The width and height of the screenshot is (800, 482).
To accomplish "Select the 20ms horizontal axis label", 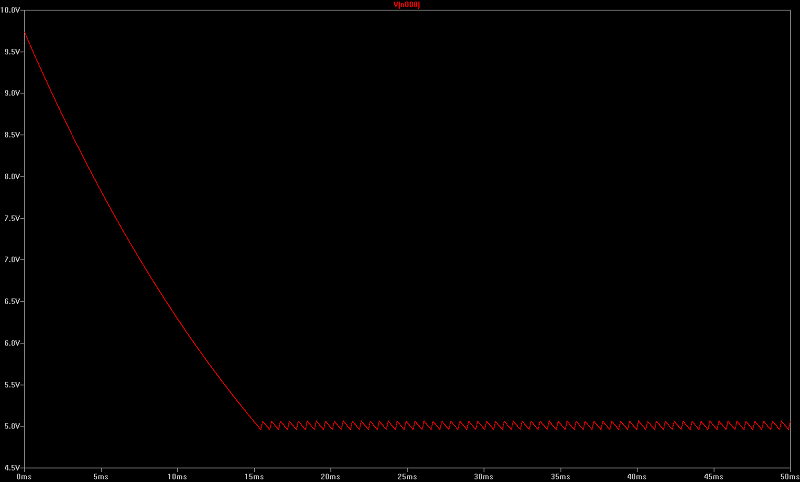I will click(x=330, y=476).
